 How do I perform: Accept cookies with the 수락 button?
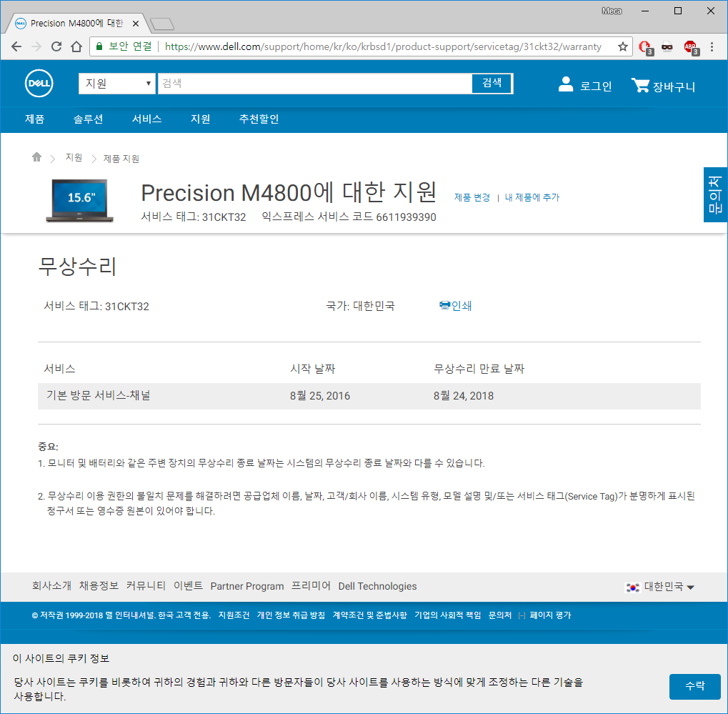(x=694, y=686)
